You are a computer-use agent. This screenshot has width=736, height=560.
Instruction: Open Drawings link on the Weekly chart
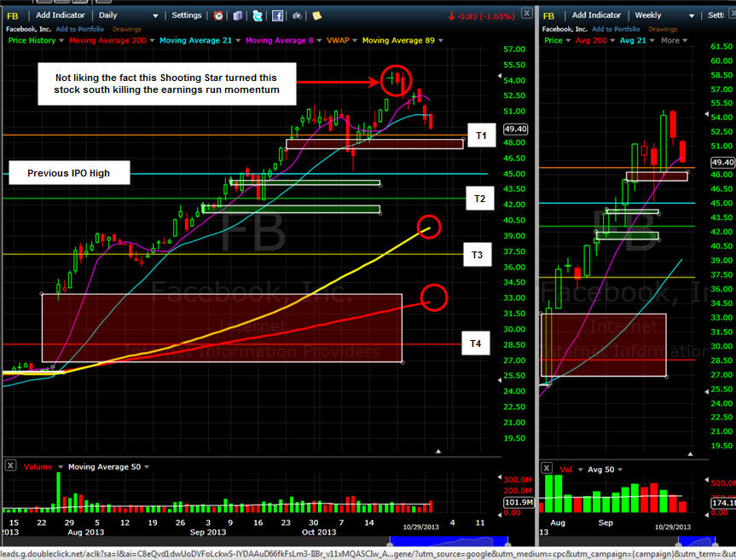[663, 29]
